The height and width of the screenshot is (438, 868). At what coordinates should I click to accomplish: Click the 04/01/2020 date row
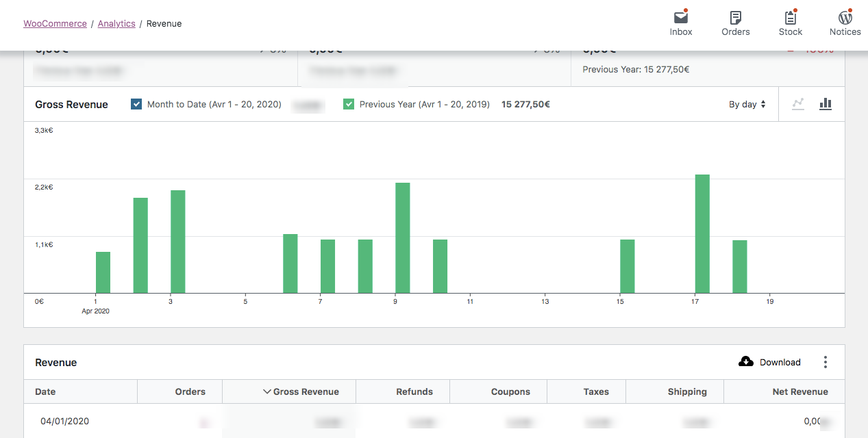[65, 422]
